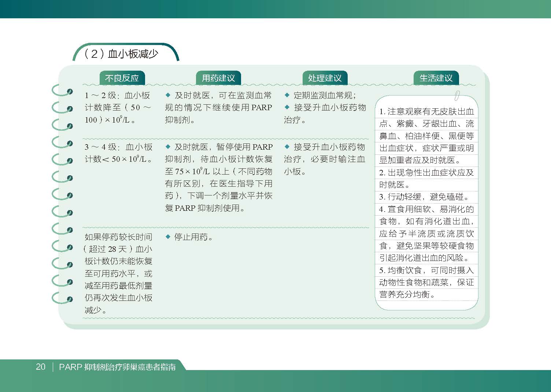The height and width of the screenshot is (392, 551).
Task: Click the 3～4级 血小板 grade description
Action: point(118,153)
